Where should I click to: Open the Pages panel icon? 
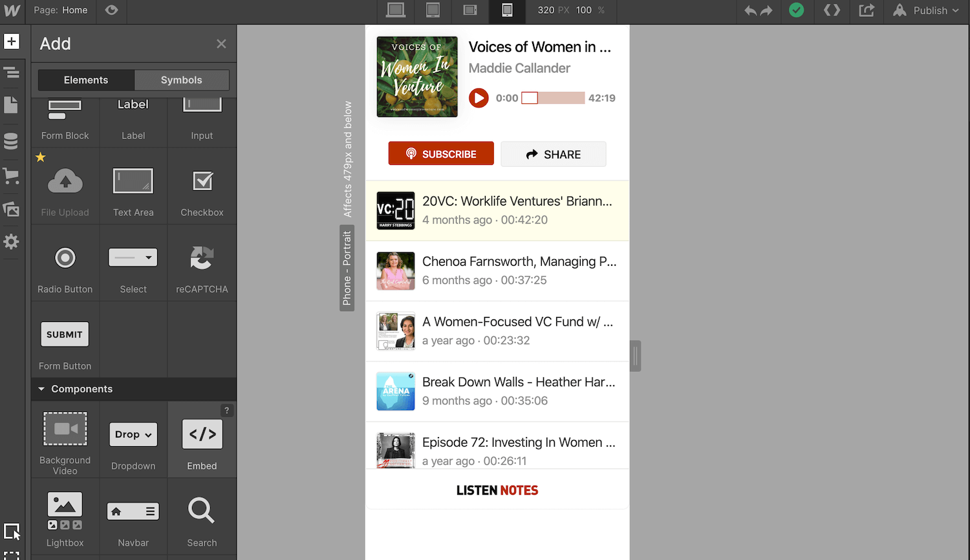[x=12, y=105]
